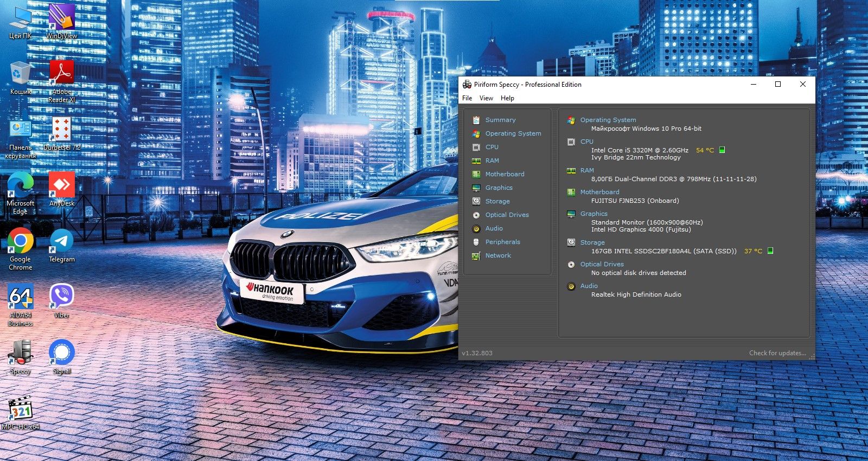Click Check for updates link

[777, 353]
